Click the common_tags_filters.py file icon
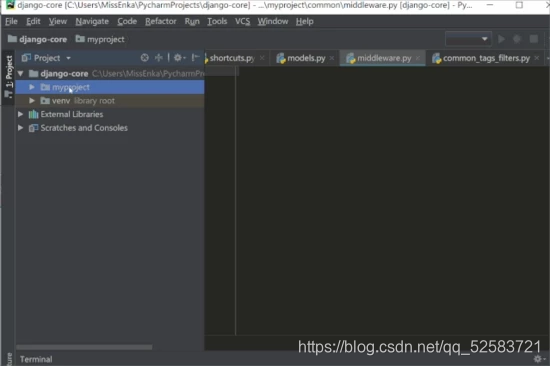Viewport: 550px width, 366px height. (x=436, y=58)
